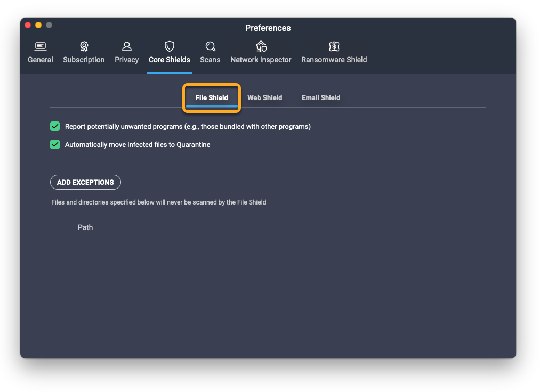The height and width of the screenshot is (392, 547).
Task: Click the "Ransomware Shield" text label
Action: click(334, 60)
